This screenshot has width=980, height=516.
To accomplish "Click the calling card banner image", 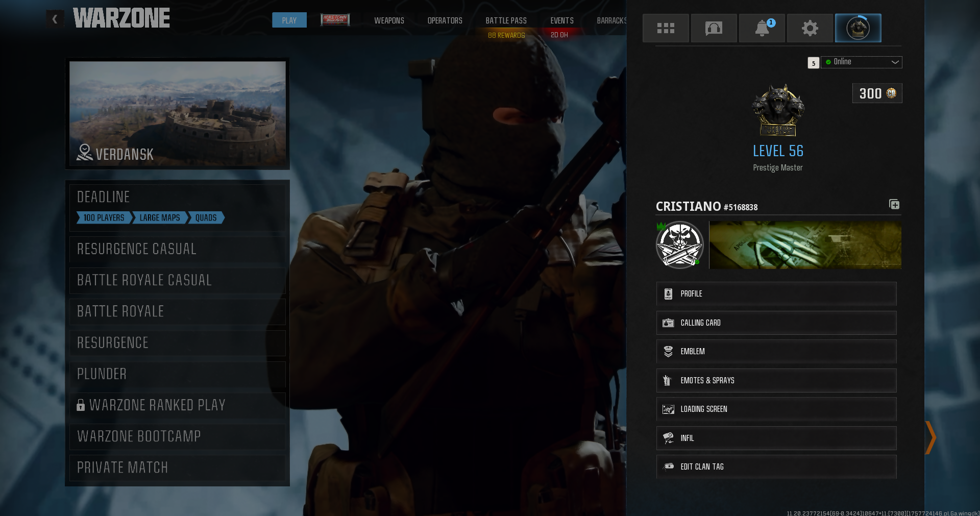I will coord(805,245).
